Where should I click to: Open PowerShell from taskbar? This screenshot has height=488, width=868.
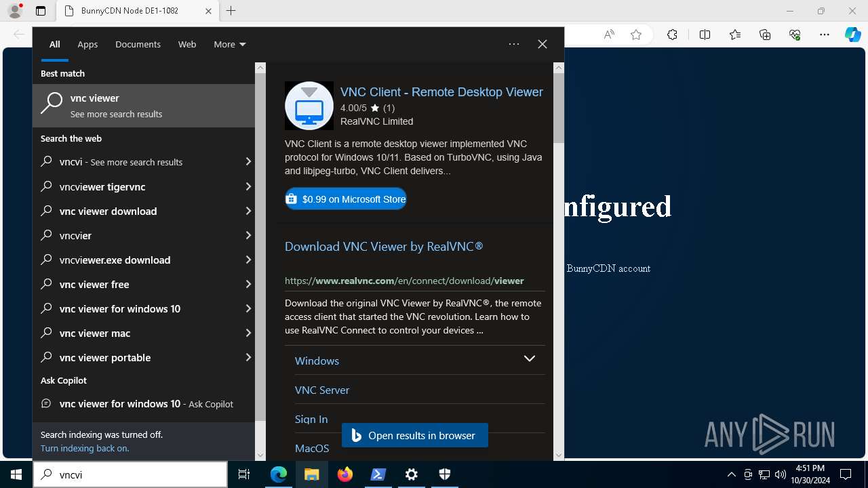(378, 474)
